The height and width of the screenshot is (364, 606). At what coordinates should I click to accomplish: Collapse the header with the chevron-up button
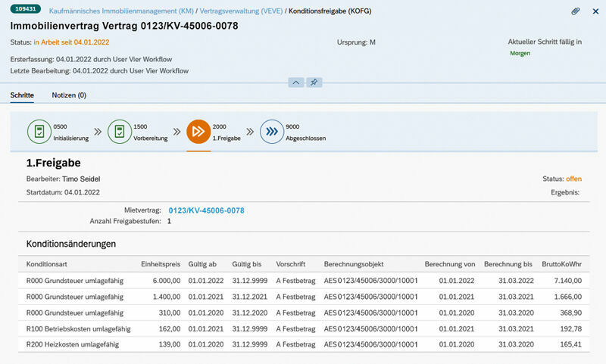(x=296, y=82)
